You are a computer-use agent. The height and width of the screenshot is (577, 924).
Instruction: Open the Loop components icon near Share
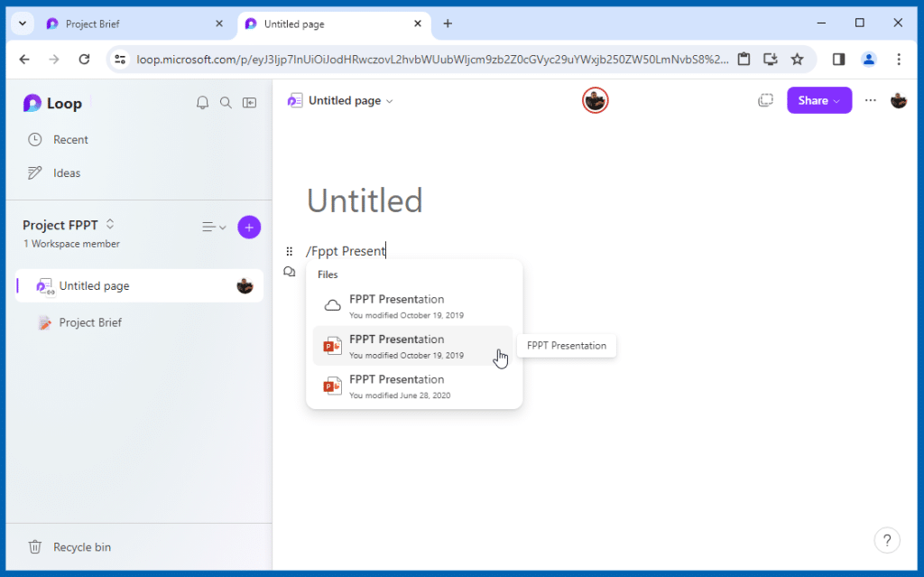click(x=766, y=100)
